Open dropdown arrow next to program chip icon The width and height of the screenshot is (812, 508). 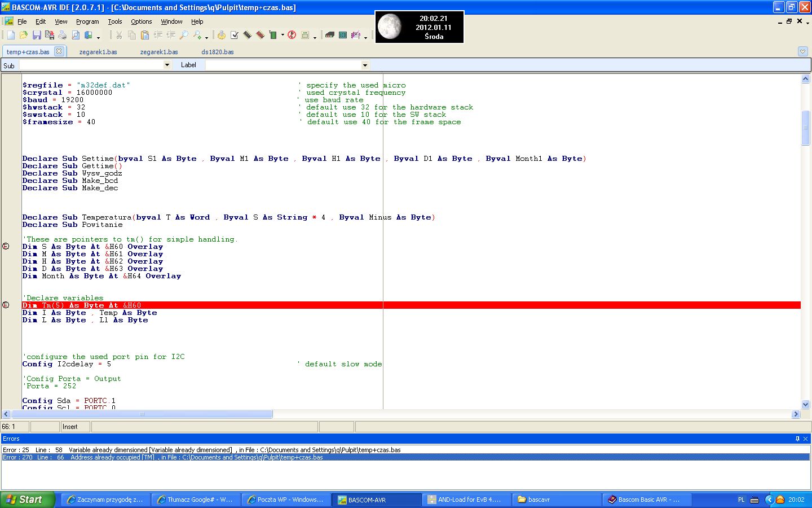pos(282,35)
